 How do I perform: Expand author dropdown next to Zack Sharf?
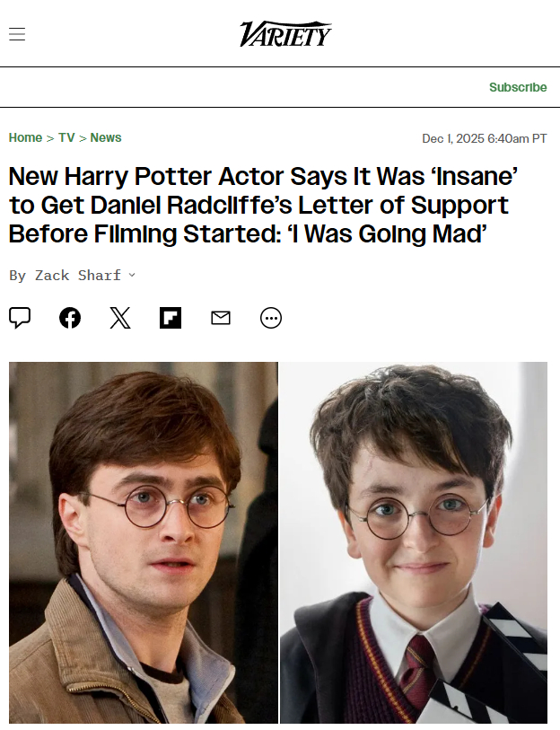point(132,275)
